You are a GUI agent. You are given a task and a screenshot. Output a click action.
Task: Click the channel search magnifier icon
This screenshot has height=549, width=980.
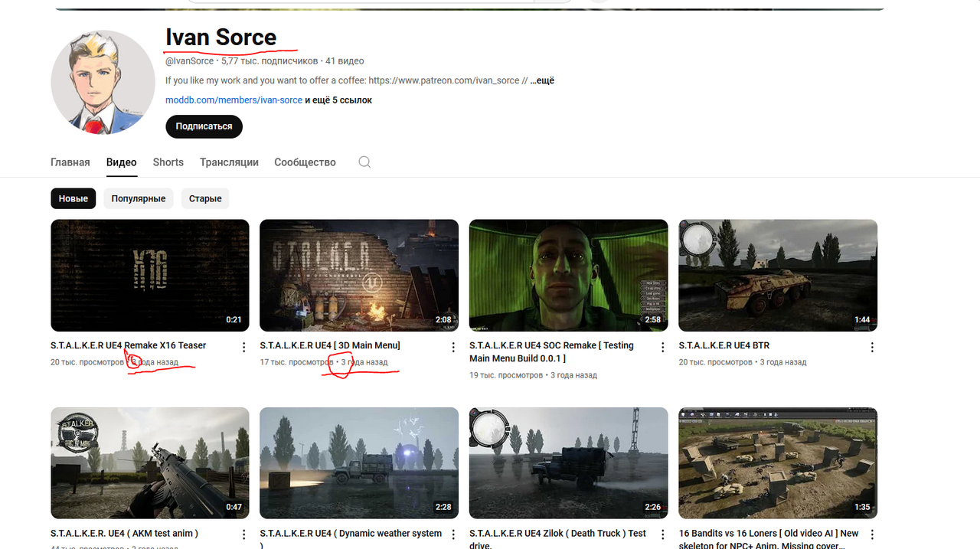click(x=364, y=162)
